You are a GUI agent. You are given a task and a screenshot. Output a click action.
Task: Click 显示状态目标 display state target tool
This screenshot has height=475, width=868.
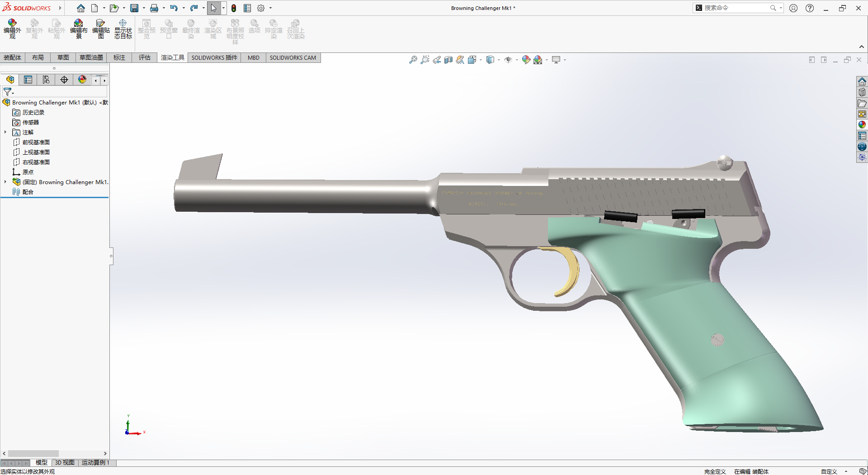(123, 29)
